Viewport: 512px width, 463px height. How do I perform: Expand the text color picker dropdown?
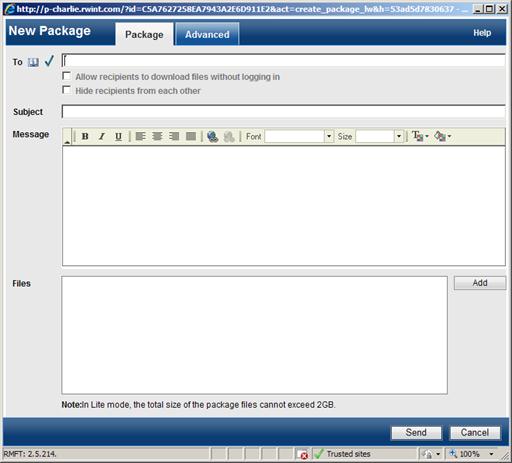pos(427,136)
